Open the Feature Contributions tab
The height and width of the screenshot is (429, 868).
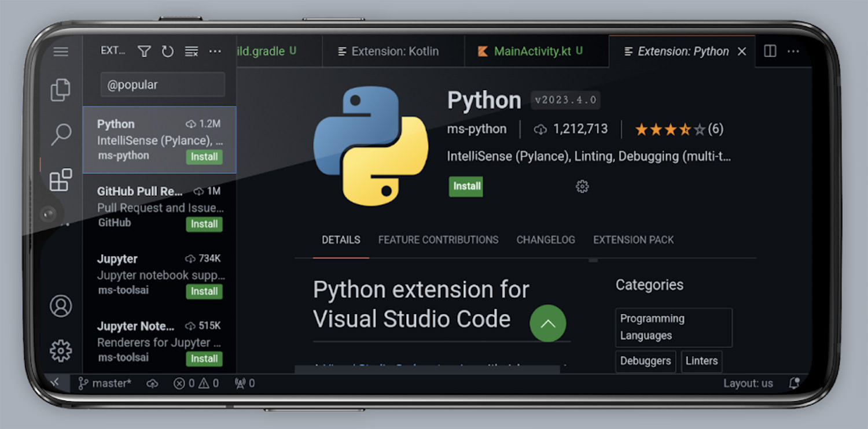(x=438, y=239)
